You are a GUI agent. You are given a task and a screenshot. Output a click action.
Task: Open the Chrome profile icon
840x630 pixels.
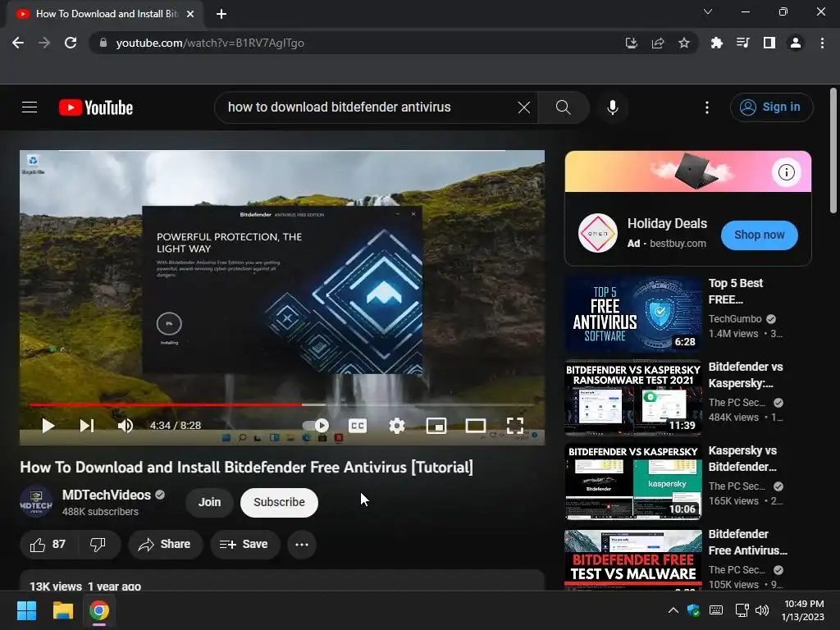tap(796, 43)
